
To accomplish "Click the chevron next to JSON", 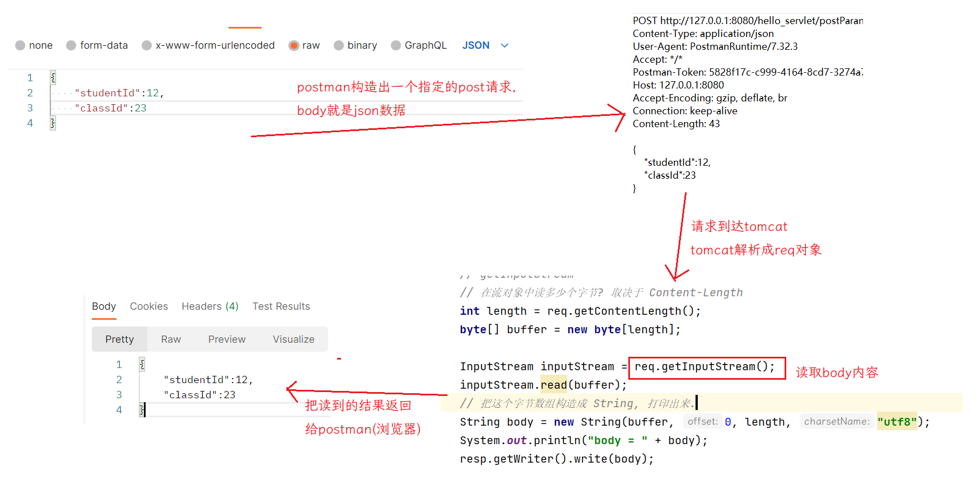I will pyautogui.click(x=505, y=45).
